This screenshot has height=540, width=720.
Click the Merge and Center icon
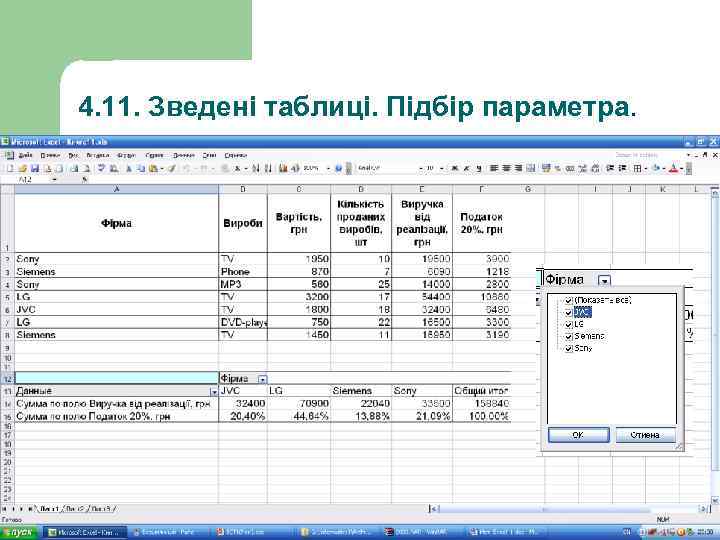(x=530, y=169)
